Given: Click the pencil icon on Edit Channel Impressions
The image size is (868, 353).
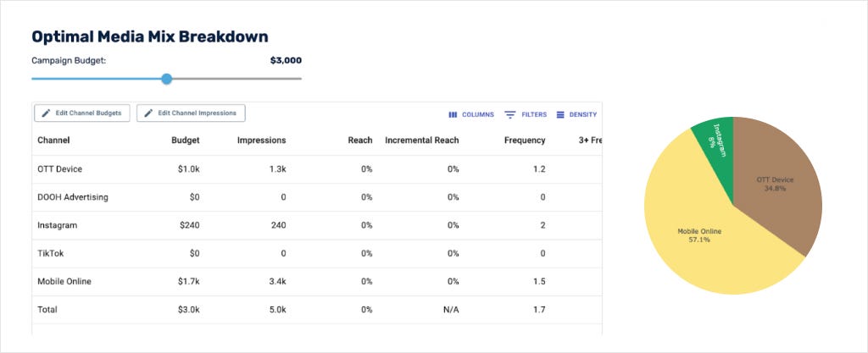Looking at the screenshot, I should [148, 113].
